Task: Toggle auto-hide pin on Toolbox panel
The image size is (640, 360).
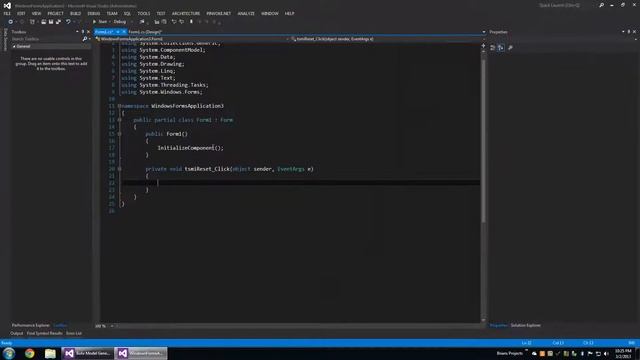Action: coord(83,32)
